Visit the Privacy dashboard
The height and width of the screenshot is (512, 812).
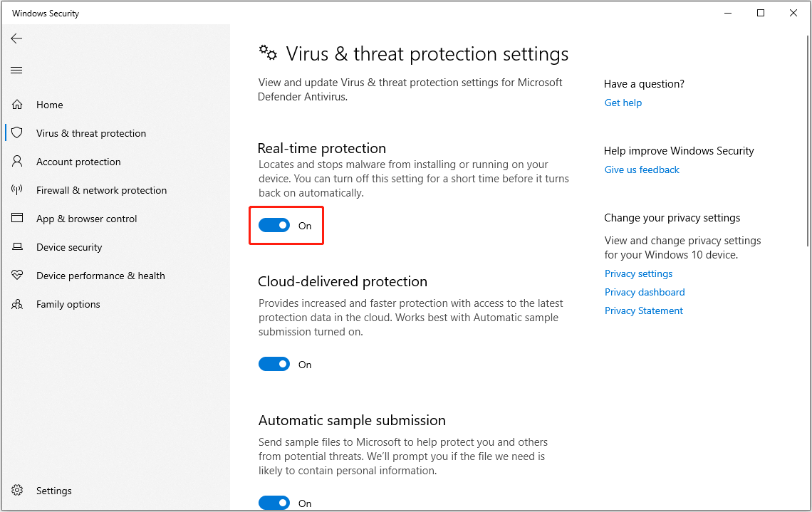pyautogui.click(x=645, y=292)
